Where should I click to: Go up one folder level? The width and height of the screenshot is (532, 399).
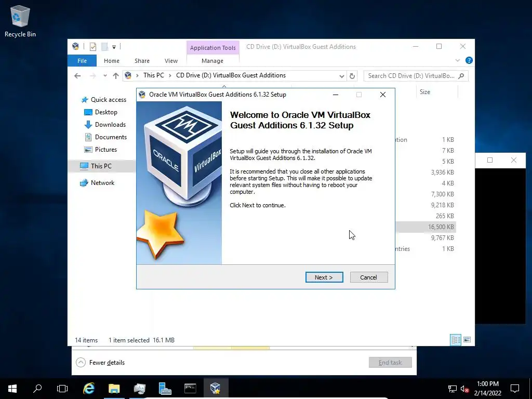pos(116,76)
